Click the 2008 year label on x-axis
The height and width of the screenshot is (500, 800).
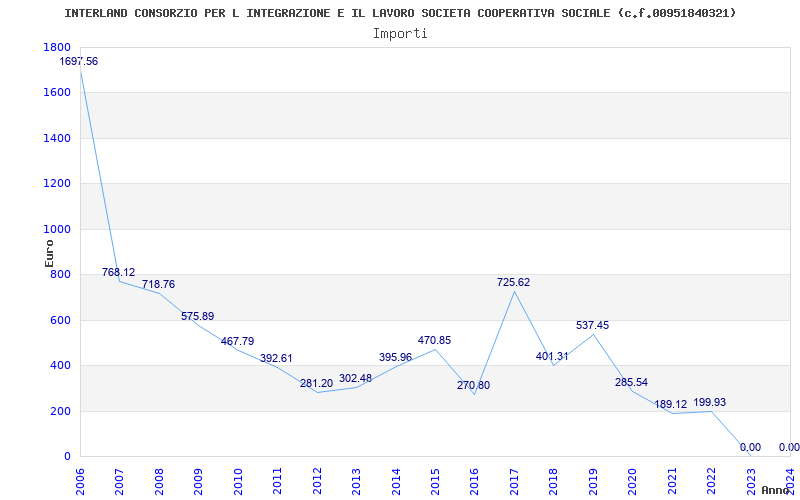159,481
